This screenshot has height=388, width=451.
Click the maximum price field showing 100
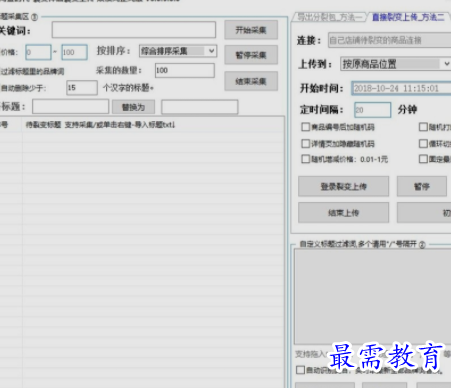click(74, 52)
